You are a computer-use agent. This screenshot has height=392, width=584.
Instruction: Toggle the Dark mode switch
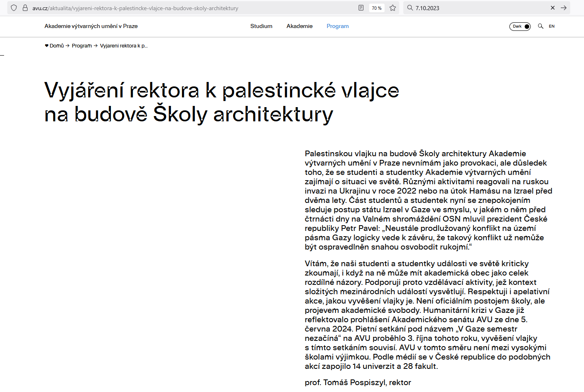(x=520, y=26)
